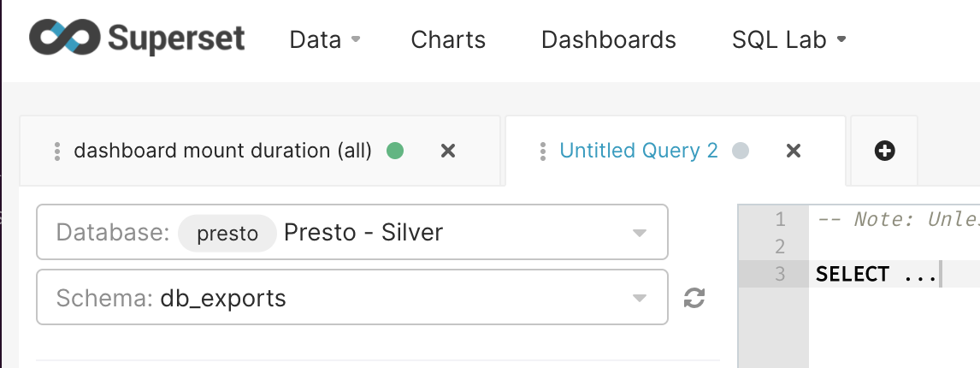Open the Dashboards menu item
980x368 pixels.
coord(609,39)
